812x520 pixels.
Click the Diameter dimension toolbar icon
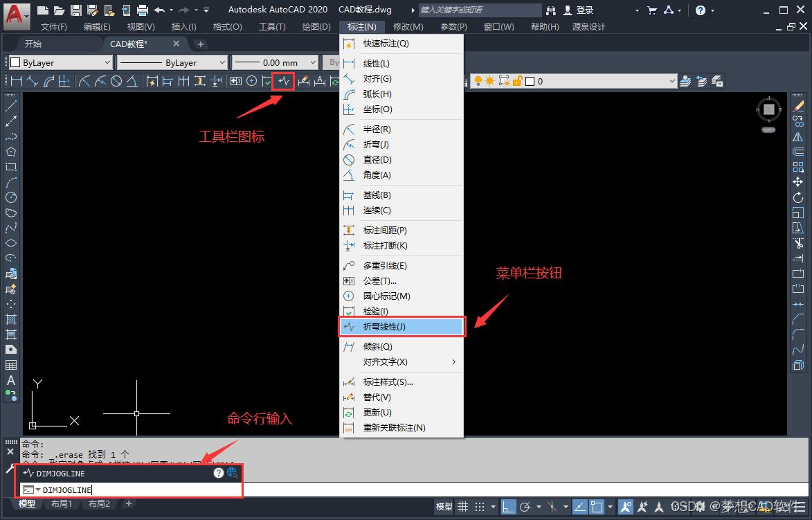(116, 81)
